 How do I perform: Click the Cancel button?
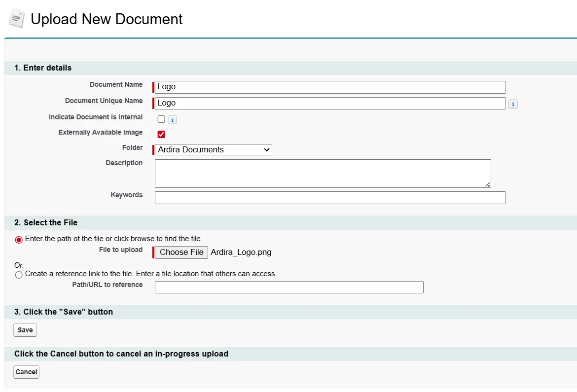click(26, 372)
